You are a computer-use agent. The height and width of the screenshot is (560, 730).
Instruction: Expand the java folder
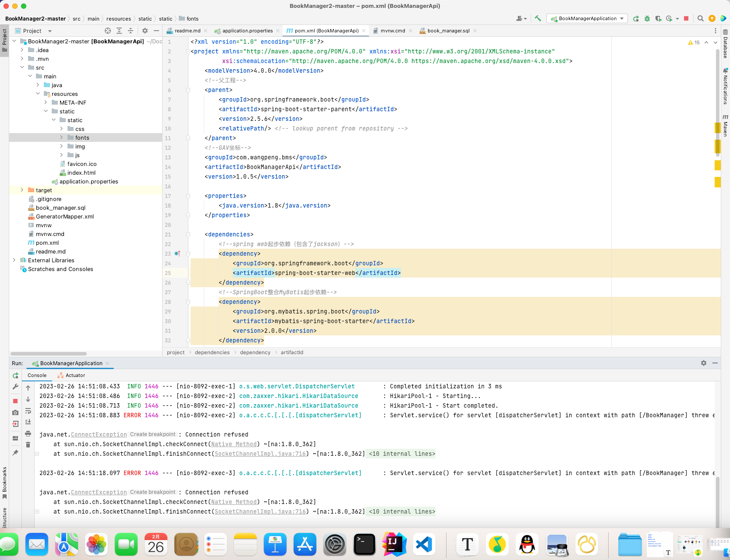[38, 85]
